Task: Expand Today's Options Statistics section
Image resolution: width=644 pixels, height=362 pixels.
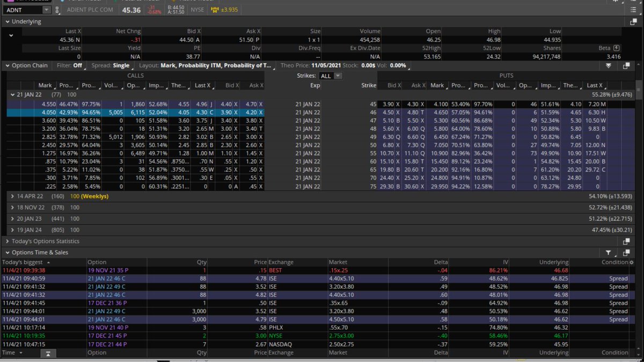Action: pyautogui.click(x=7, y=241)
